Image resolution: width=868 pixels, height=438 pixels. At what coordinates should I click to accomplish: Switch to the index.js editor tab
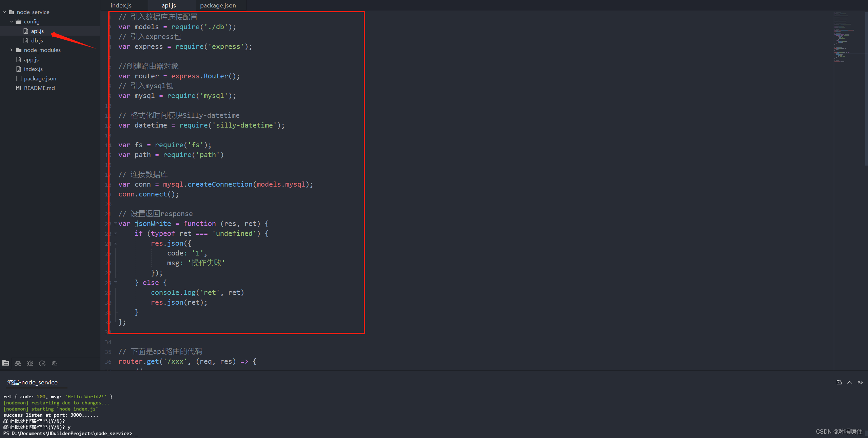[x=121, y=5]
